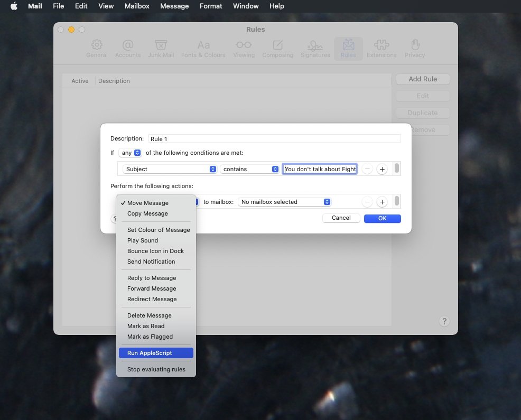This screenshot has height=420, width=521.
Task: Remove the Subject condition with minus button
Action: pos(367,169)
